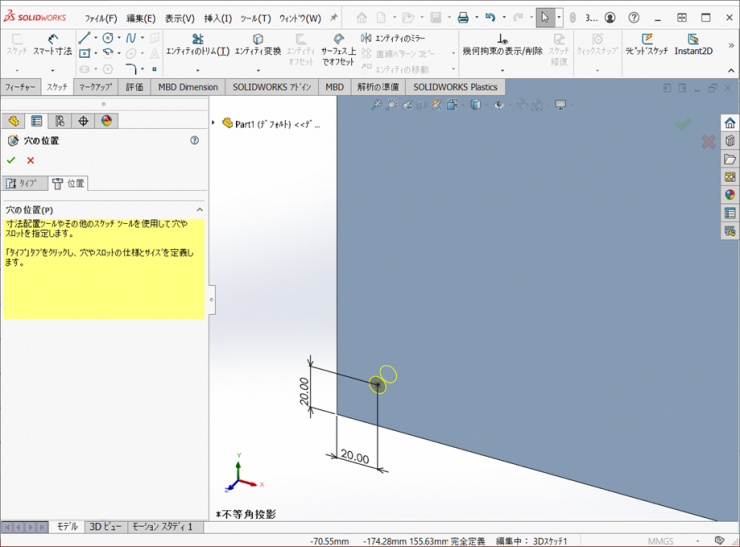The height and width of the screenshot is (547, 740).
Task: Expand the Part1 tree node
Action: point(215,124)
